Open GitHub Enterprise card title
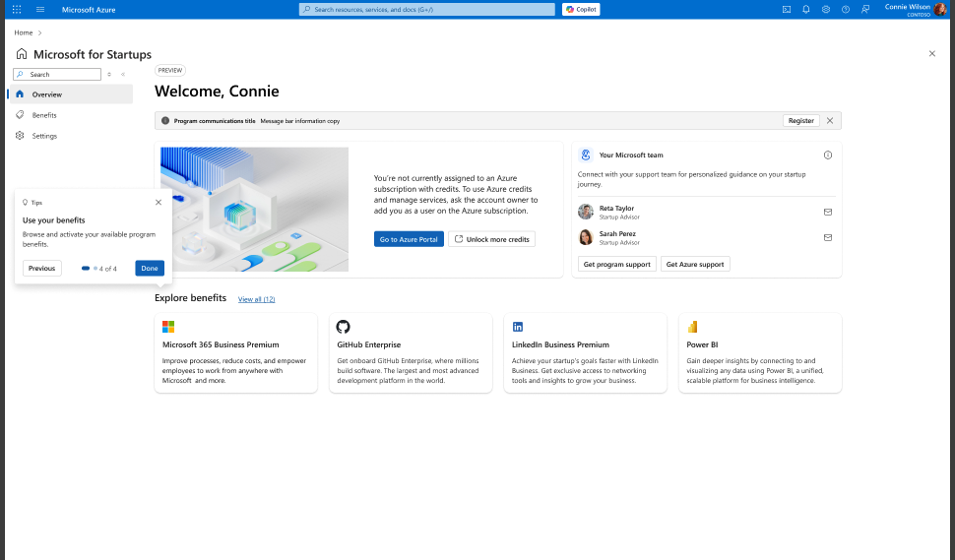Image resolution: width=955 pixels, height=560 pixels. click(368, 344)
